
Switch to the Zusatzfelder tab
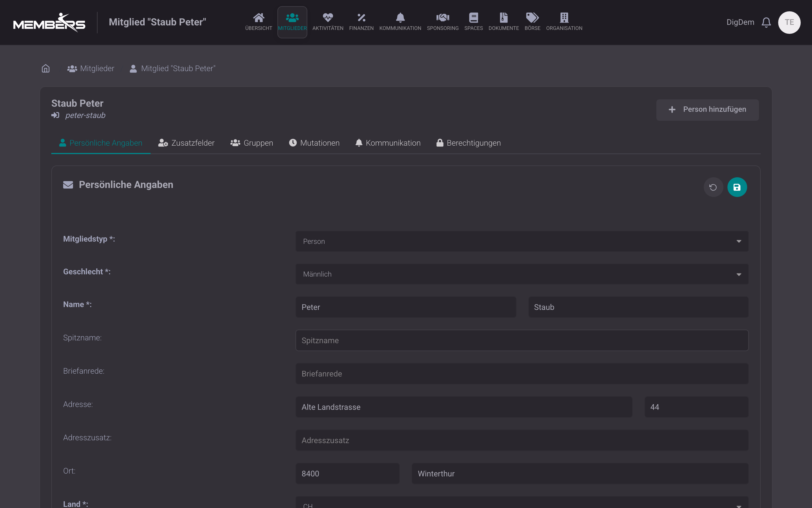(x=187, y=143)
